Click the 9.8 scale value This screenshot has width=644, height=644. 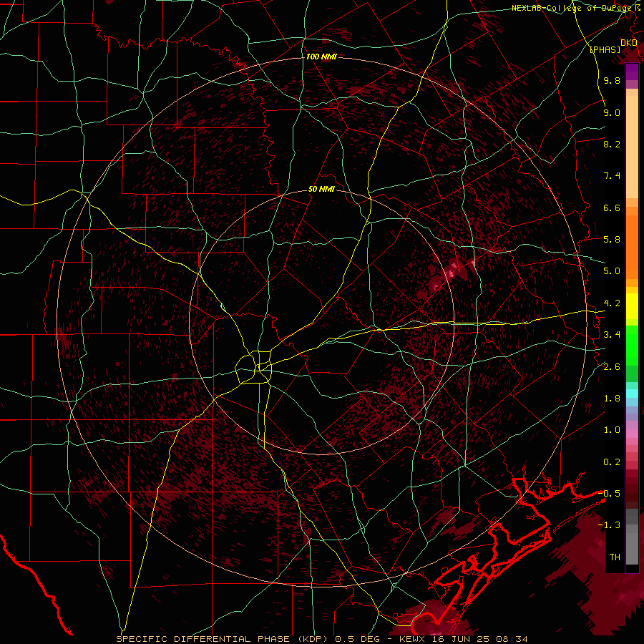(612, 81)
